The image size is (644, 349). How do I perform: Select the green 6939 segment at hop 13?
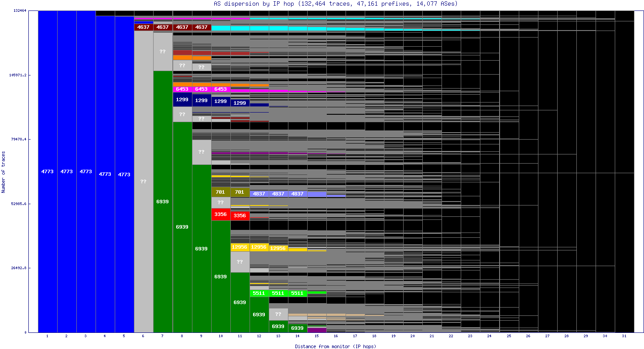click(278, 326)
